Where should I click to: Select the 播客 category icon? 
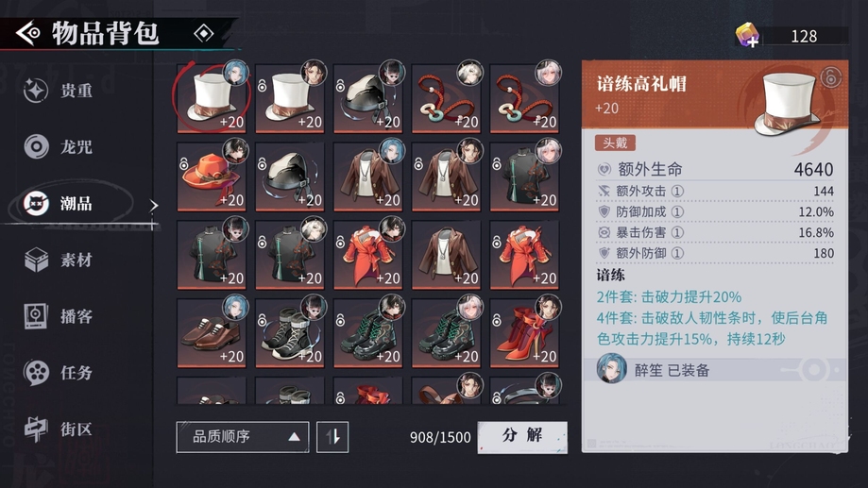pos(37,316)
